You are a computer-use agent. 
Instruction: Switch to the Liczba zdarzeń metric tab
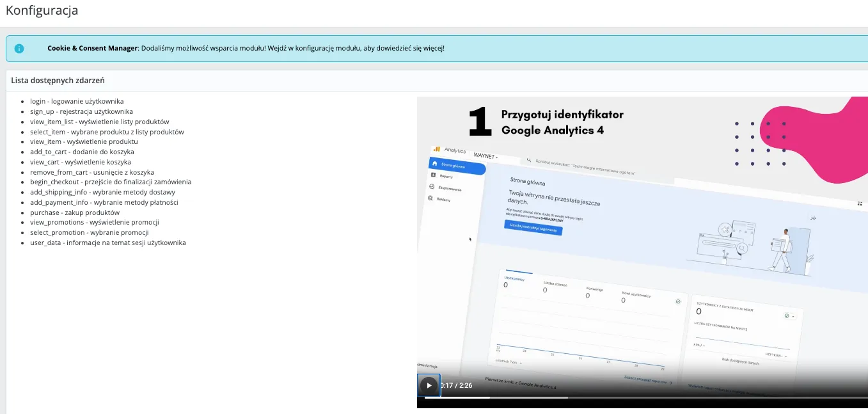tap(554, 284)
